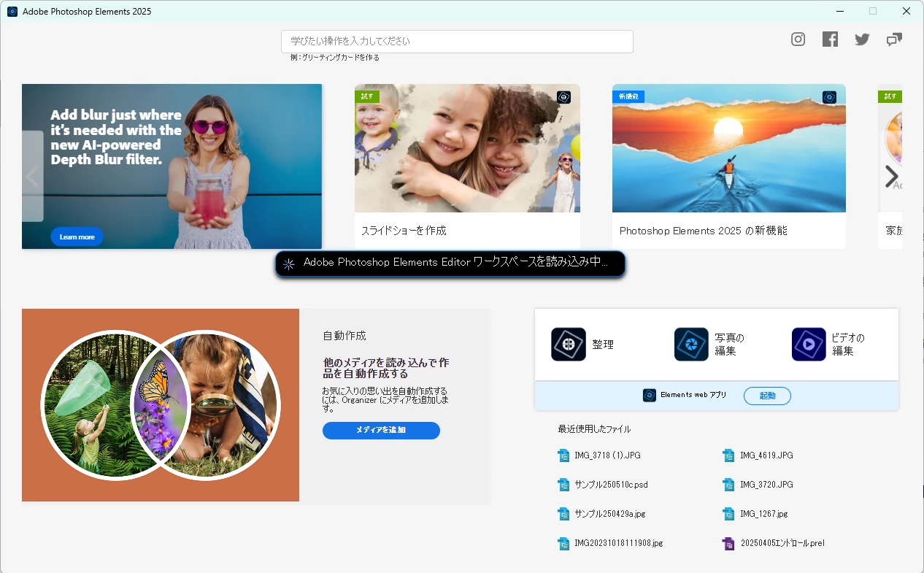The height and width of the screenshot is (573, 924).
Task: Open the Instagram social link icon
Action: [798, 39]
